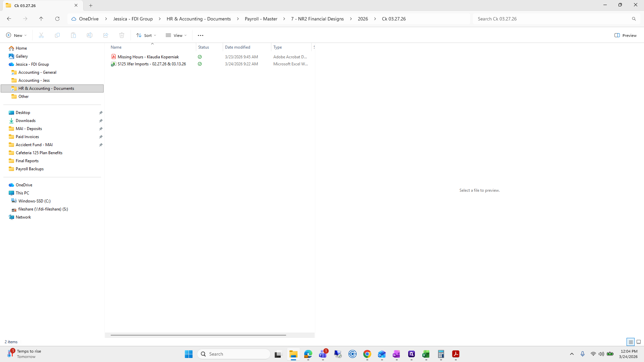The image size is (644, 362).
Task: Navigate to 2026 breadcrumb
Action: 363,19
